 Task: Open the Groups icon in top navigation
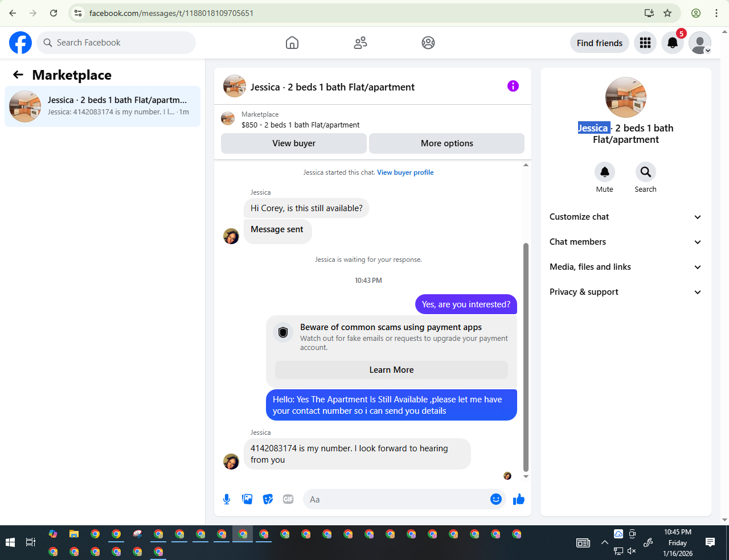tap(428, 43)
